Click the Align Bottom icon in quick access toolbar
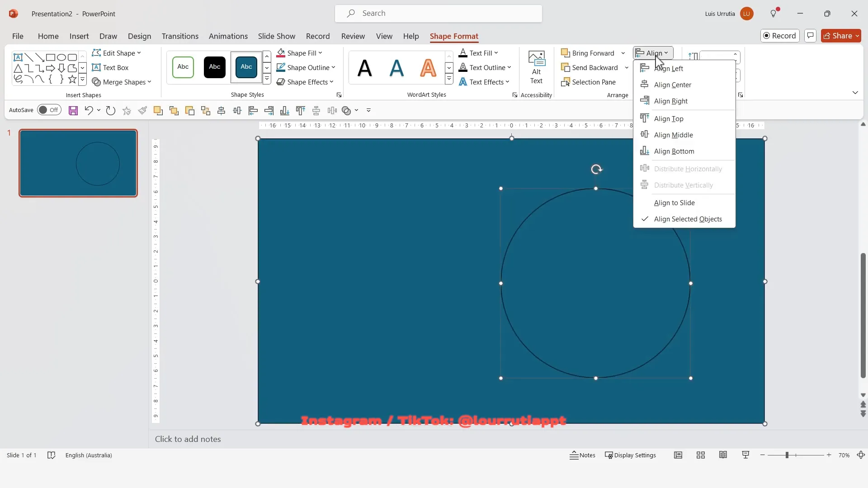The height and width of the screenshot is (488, 868). (285, 110)
